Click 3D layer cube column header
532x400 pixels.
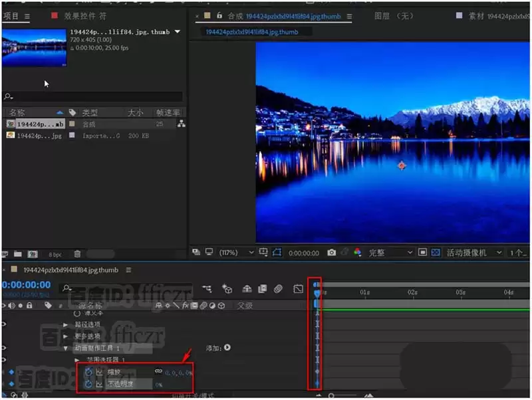221,306
